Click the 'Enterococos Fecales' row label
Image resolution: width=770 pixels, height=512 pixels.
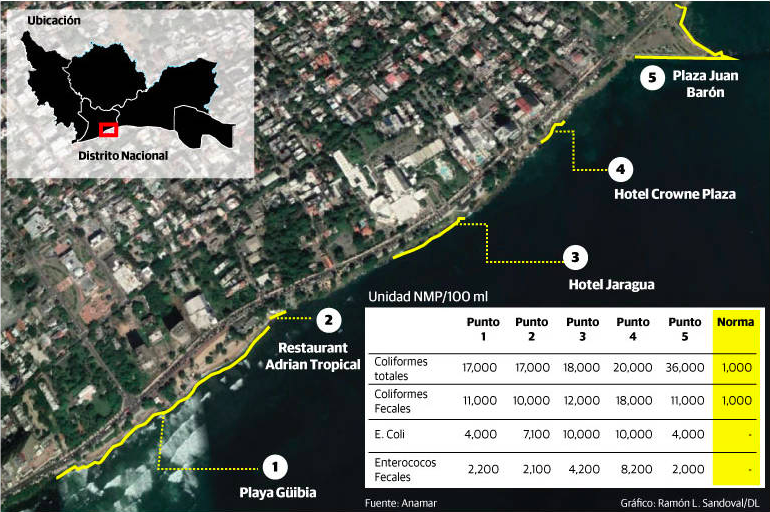405,470
